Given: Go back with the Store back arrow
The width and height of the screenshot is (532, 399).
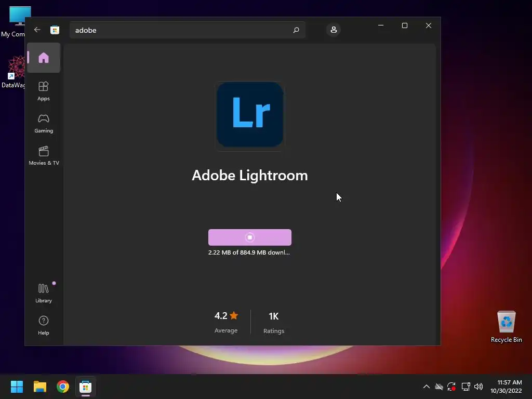Looking at the screenshot, I should pos(37,30).
